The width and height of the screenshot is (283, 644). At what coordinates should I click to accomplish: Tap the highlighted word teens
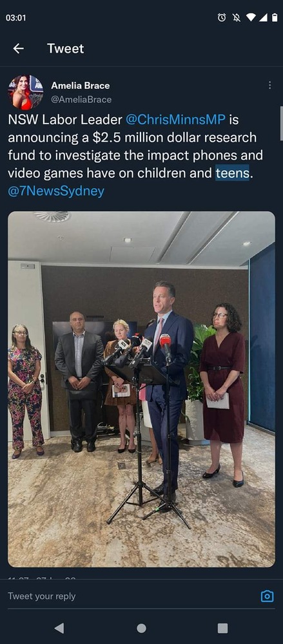(233, 173)
